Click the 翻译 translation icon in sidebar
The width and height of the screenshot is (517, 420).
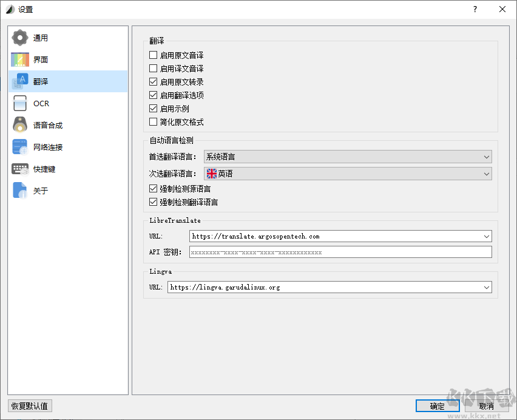pos(20,81)
